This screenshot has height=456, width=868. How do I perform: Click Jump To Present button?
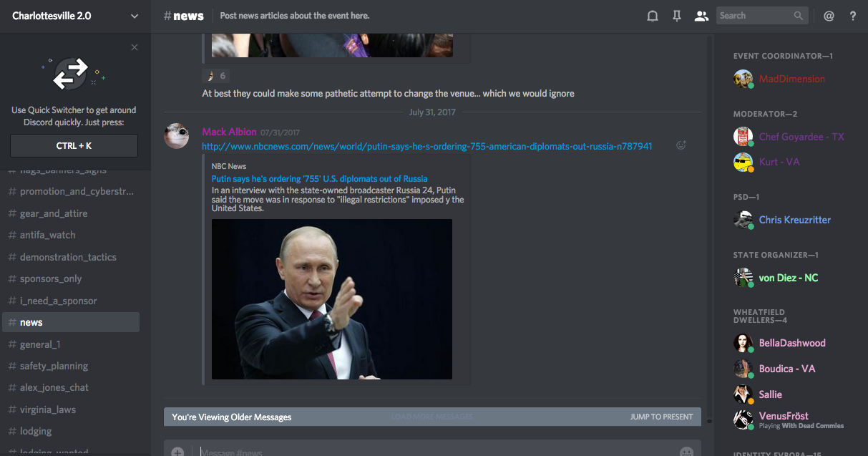click(661, 417)
